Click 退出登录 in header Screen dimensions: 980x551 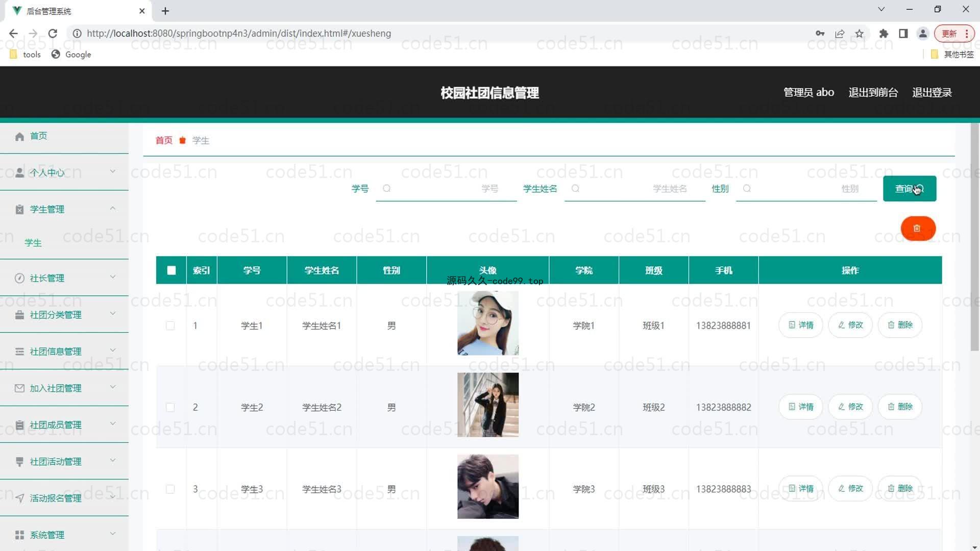[x=932, y=92]
